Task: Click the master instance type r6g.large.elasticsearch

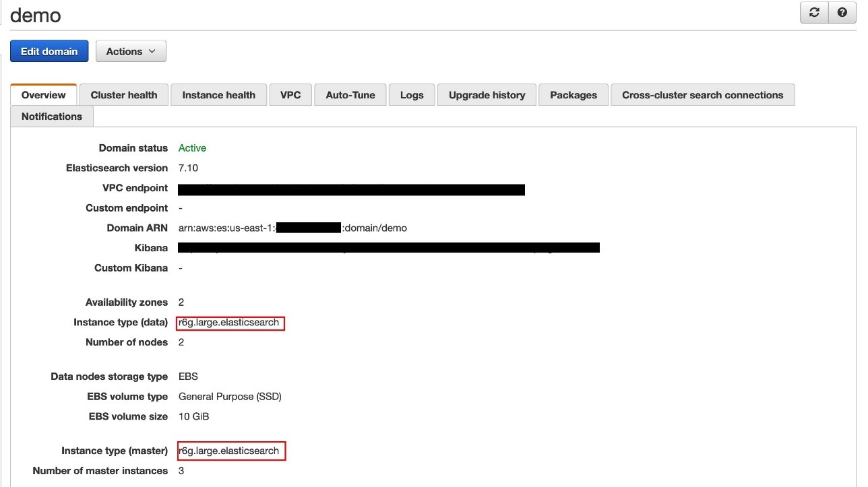Action: [228, 451]
